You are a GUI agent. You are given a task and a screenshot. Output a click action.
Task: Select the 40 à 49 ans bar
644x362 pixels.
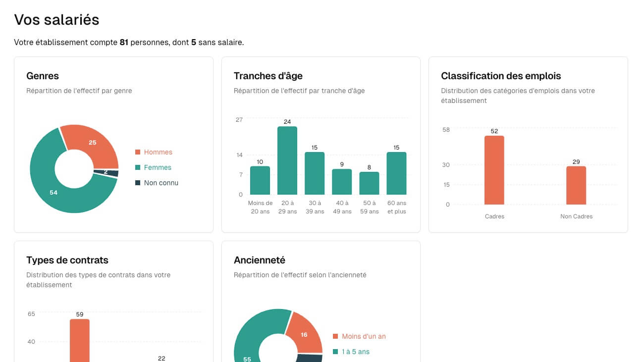point(342,182)
